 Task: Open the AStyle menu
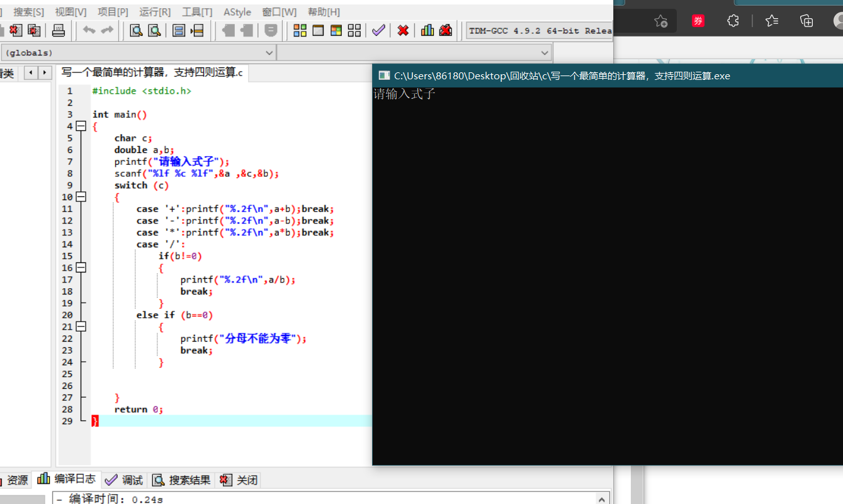237,12
